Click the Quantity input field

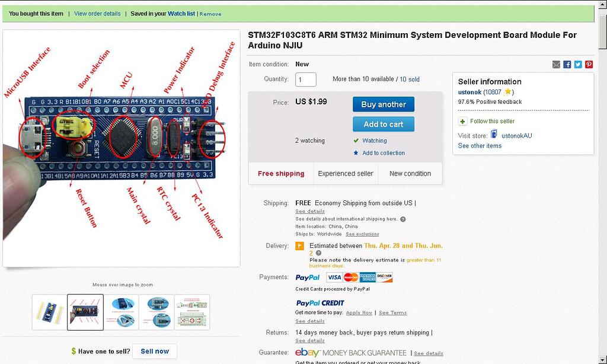306,79
